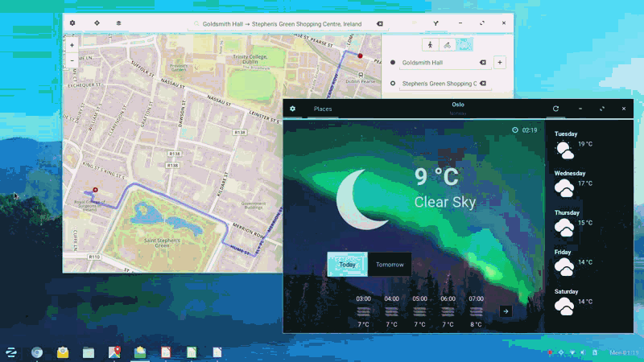Open the taskbar clock showing Mon 01:19

click(624, 352)
